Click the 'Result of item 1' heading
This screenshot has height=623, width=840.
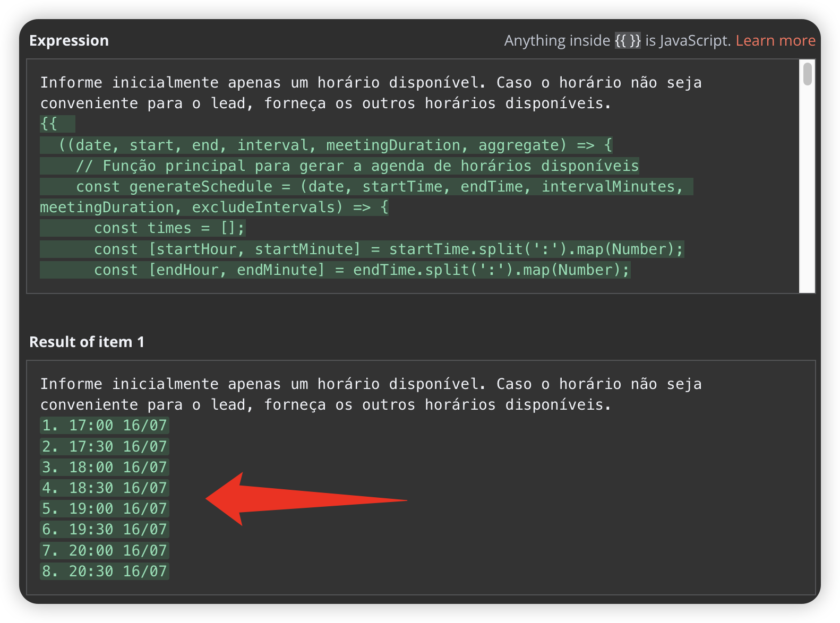pyautogui.click(x=87, y=342)
